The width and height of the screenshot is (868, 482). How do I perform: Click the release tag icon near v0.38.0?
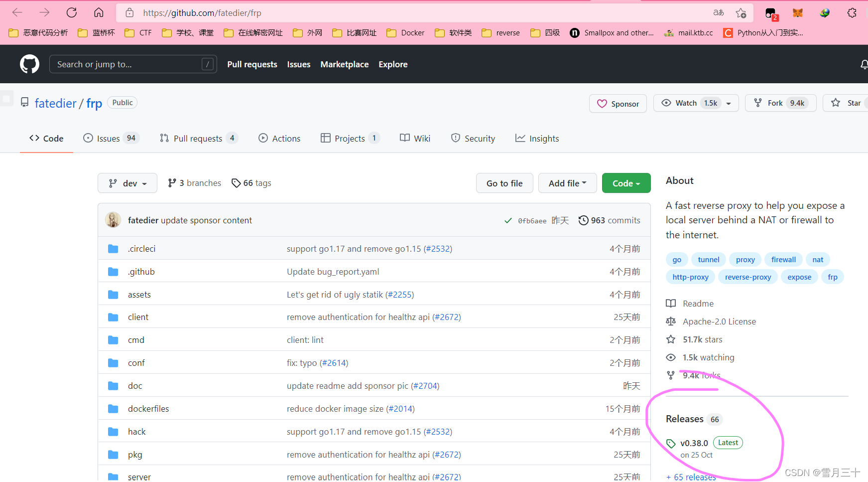671,444
